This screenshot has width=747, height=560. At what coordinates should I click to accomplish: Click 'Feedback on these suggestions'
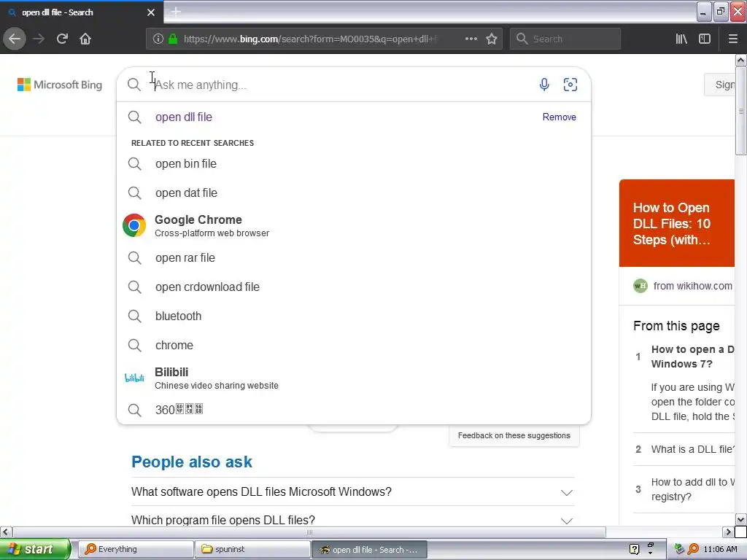tap(514, 436)
